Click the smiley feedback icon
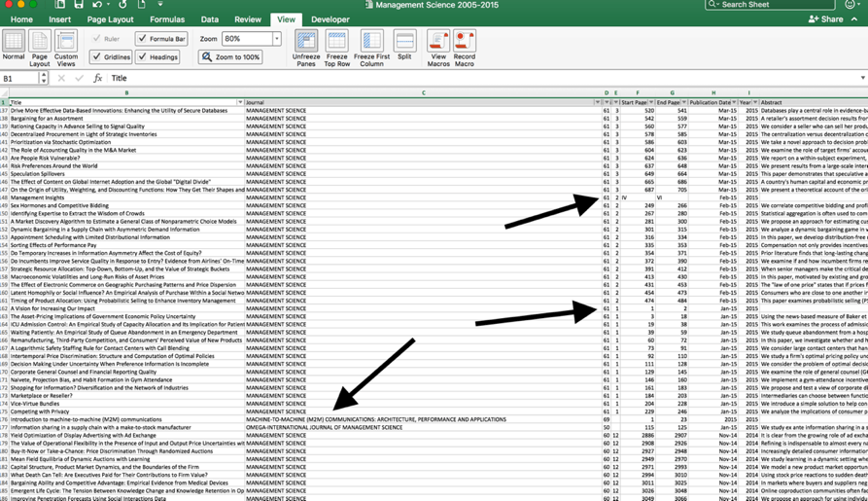The height and width of the screenshot is (501, 868). tap(851, 5)
